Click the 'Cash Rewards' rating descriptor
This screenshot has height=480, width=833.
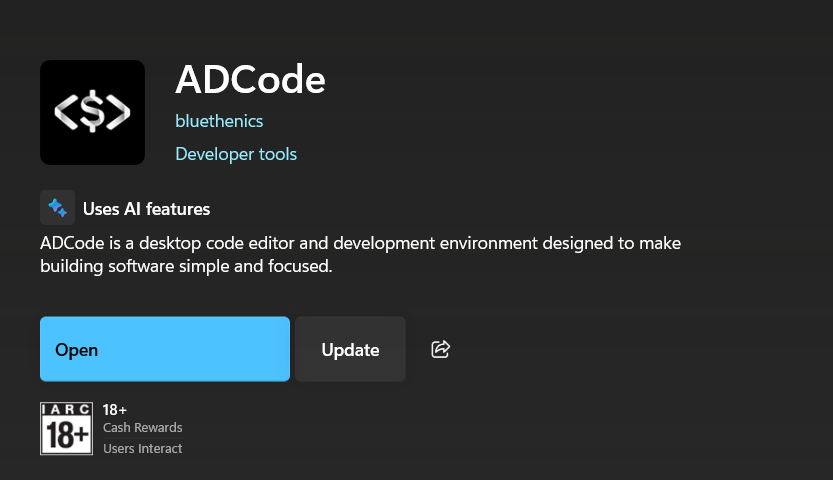pyautogui.click(x=142, y=427)
